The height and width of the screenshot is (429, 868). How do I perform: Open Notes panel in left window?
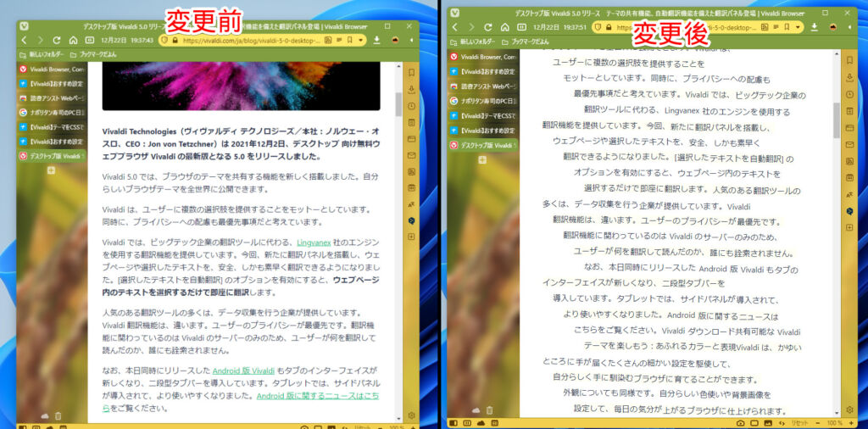point(411,122)
